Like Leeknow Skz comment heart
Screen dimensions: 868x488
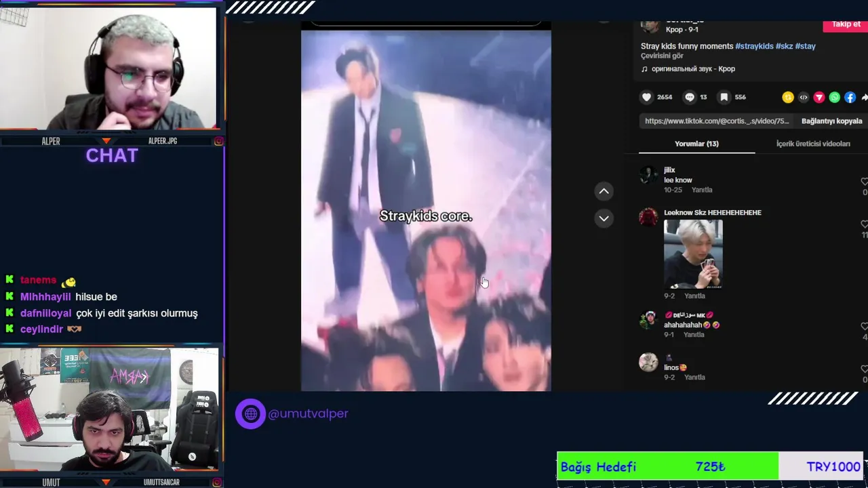[x=864, y=224]
